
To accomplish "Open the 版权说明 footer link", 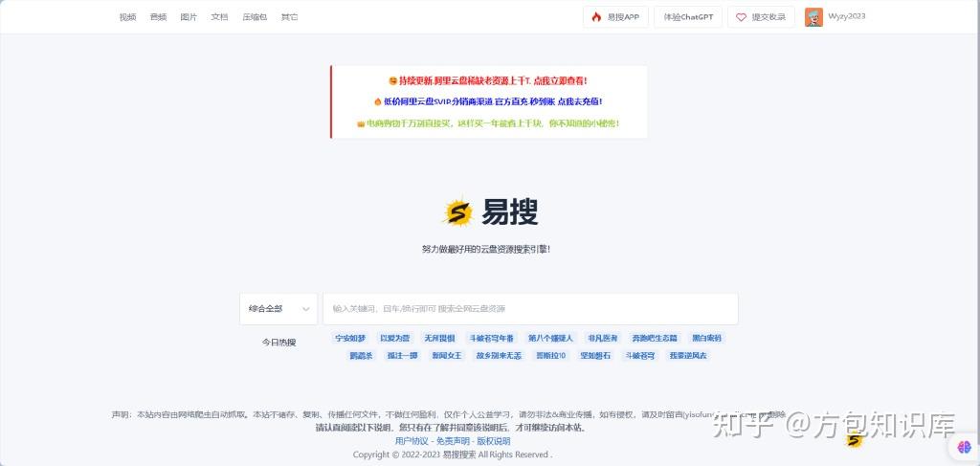I will 494,441.
